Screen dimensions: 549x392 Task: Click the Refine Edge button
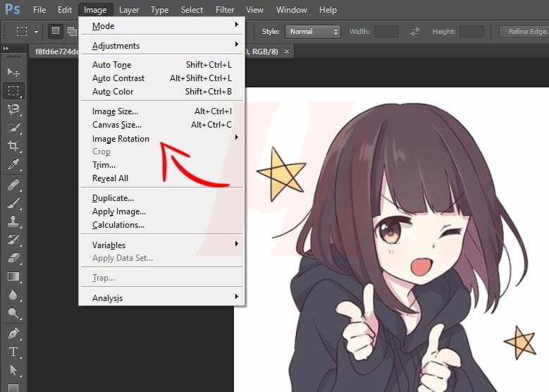tap(524, 32)
